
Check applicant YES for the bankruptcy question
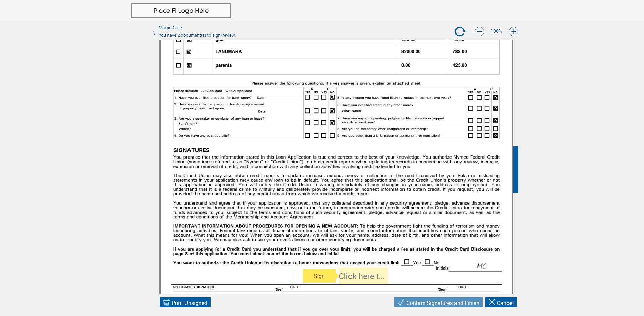[x=307, y=97]
